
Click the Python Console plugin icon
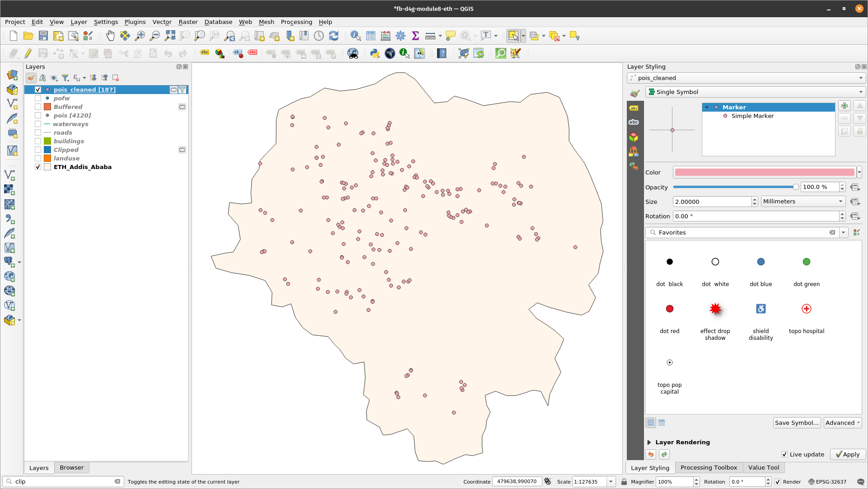point(374,54)
